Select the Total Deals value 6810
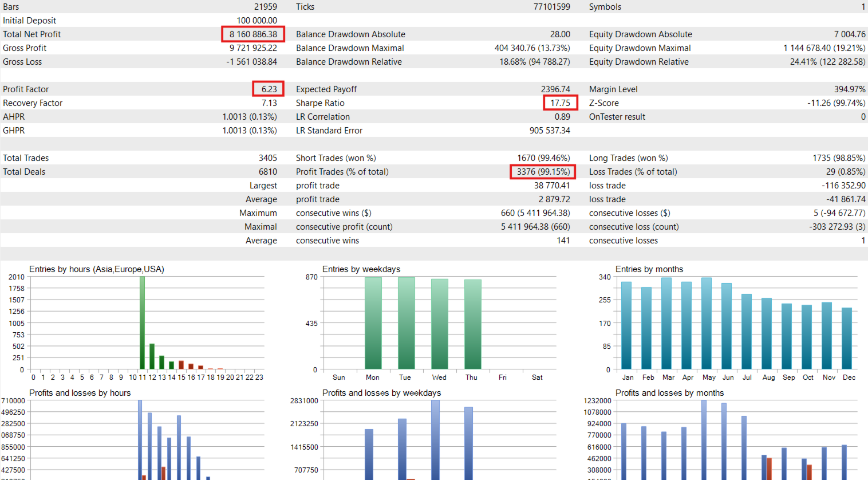868x480 pixels. tap(268, 172)
